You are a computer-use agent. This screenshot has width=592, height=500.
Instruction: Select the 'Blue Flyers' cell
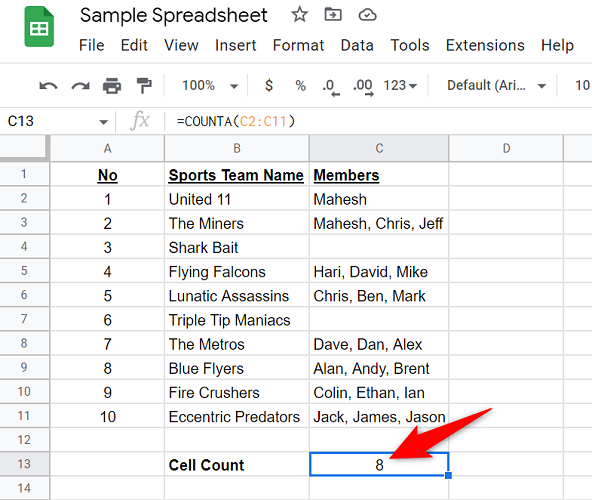(x=237, y=368)
